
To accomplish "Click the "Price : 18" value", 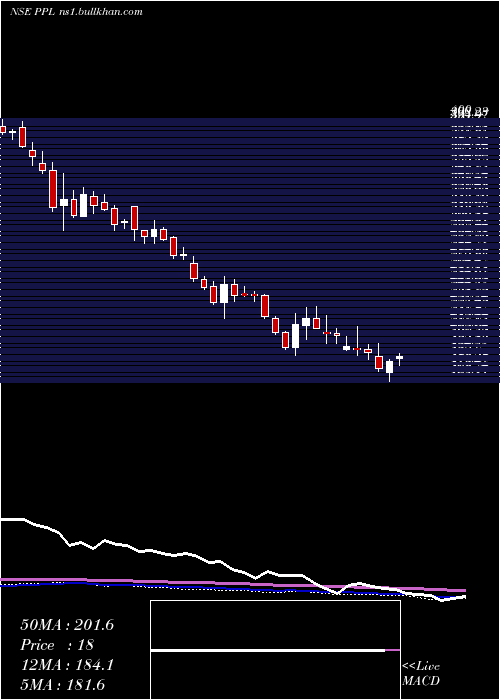I will pyautogui.click(x=57, y=645).
